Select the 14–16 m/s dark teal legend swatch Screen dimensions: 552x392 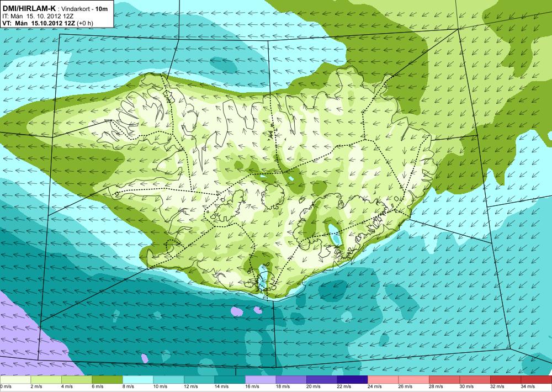click(x=230, y=380)
